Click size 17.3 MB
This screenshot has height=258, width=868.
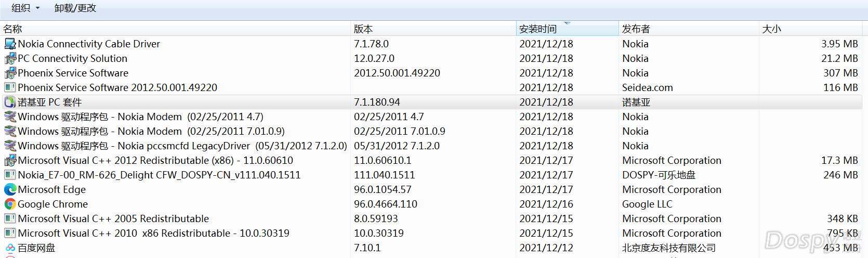pyautogui.click(x=839, y=160)
